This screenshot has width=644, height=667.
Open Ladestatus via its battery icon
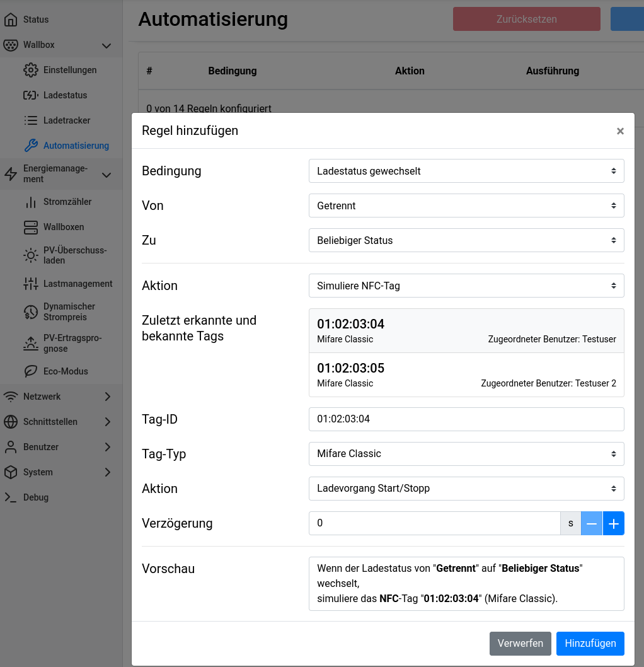[x=31, y=95]
